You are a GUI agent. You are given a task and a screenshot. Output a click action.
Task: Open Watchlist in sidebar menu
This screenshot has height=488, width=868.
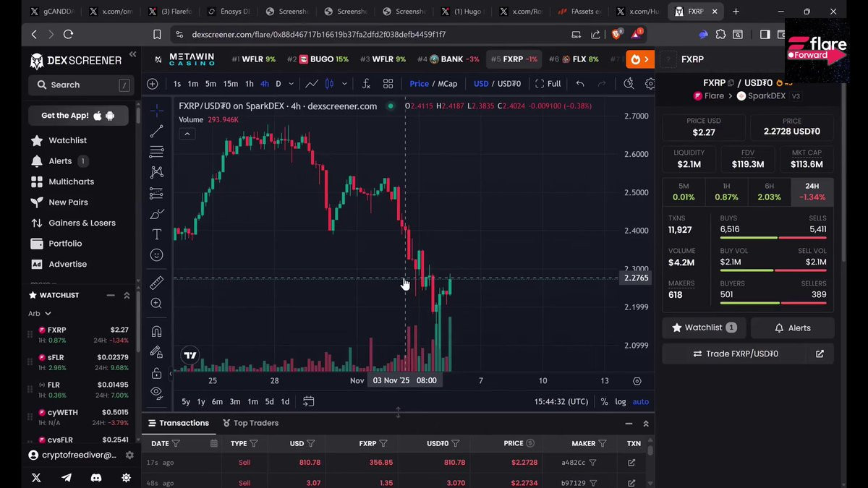pos(59,140)
